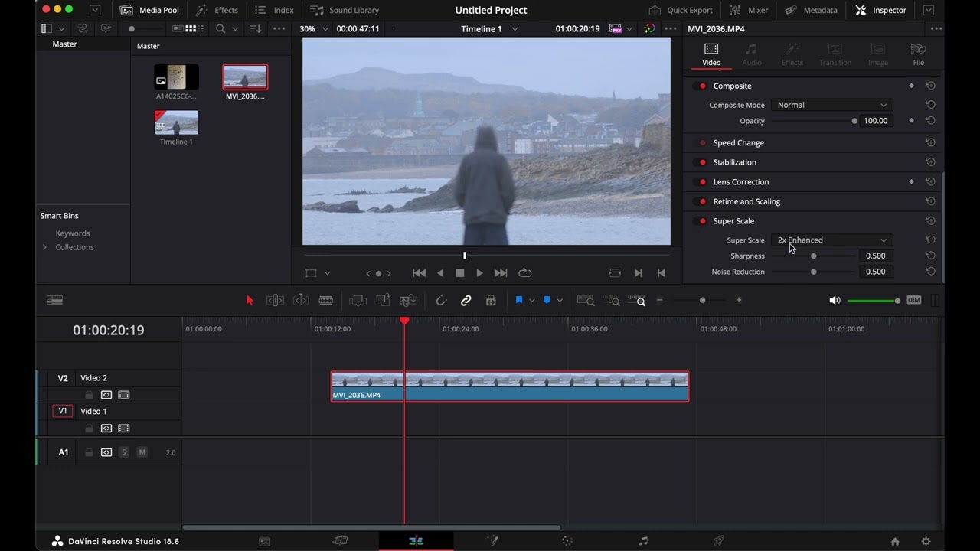This screenshot has height=551, width=980.
Task: Switch to the Video tab in Inspector
Action: 711,54
